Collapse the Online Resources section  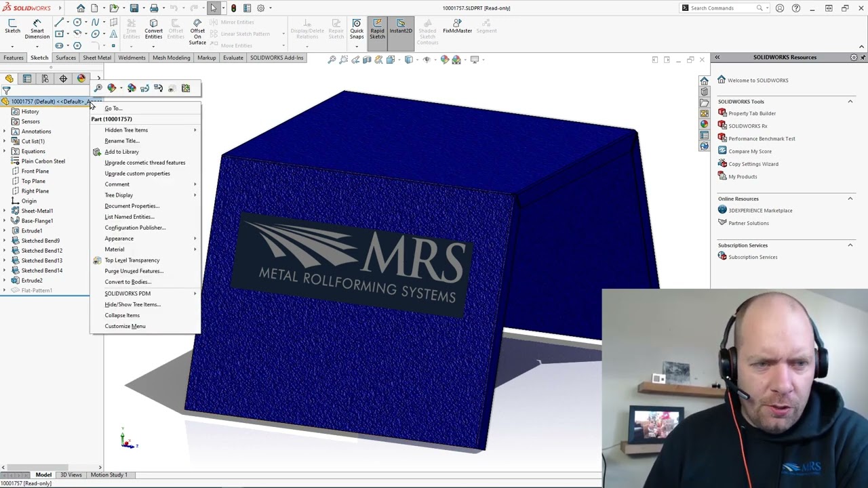[850, 199]
